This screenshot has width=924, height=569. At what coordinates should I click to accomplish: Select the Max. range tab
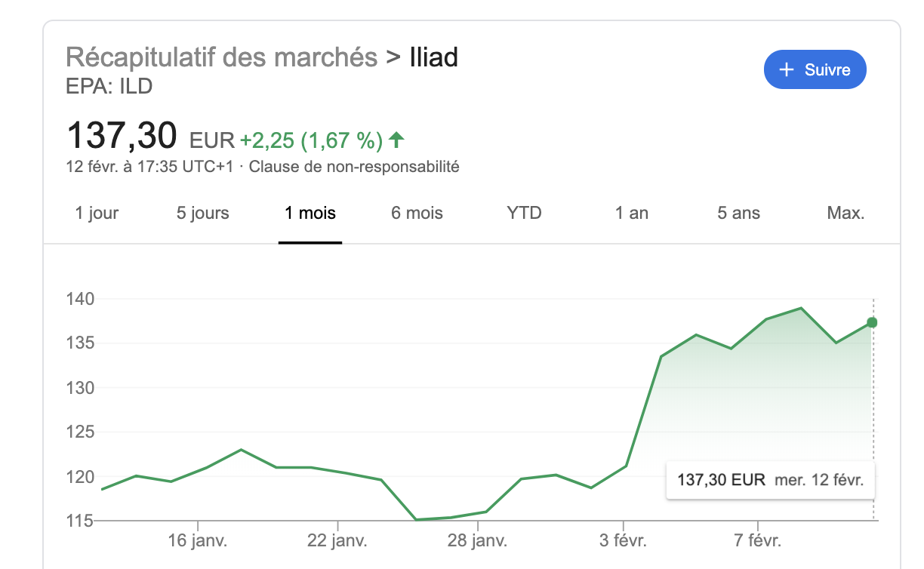tap(845, 213)
